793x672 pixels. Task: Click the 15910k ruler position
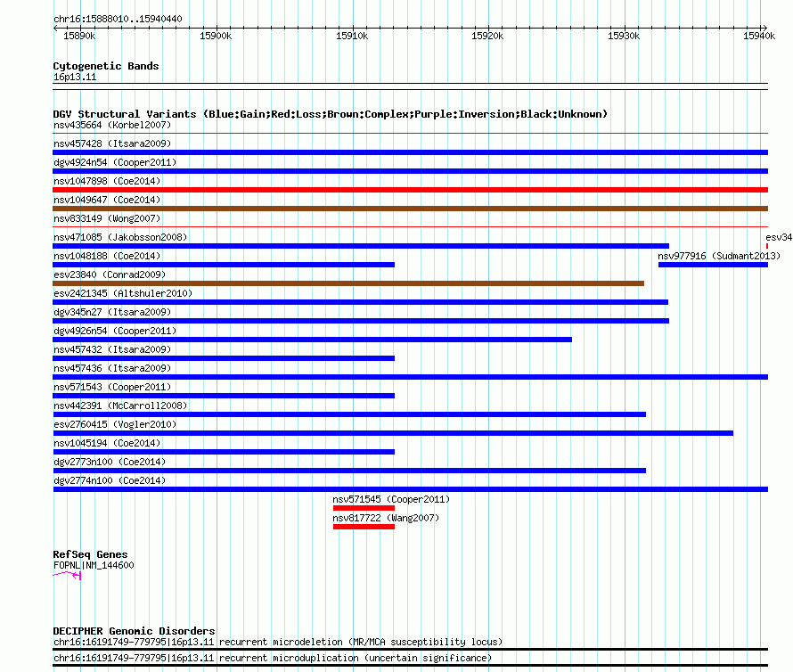352,36
